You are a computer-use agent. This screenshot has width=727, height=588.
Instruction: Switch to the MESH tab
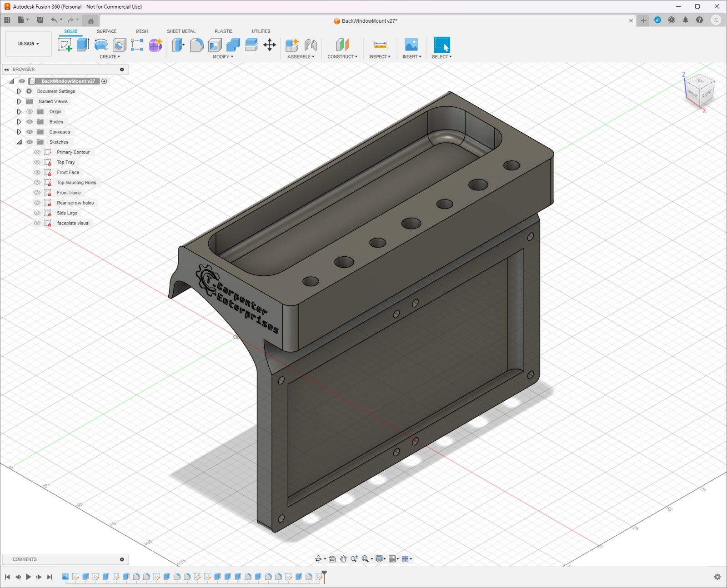tap(142, 31)
